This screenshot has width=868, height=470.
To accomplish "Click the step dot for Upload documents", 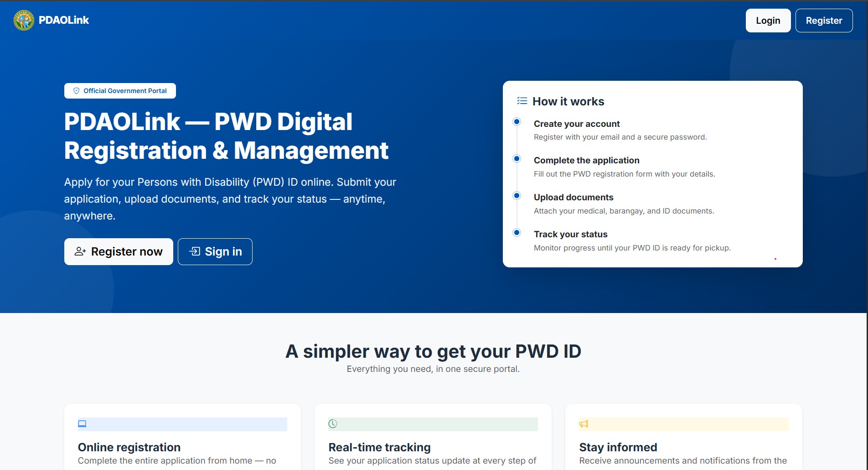I will coord(517,196).
